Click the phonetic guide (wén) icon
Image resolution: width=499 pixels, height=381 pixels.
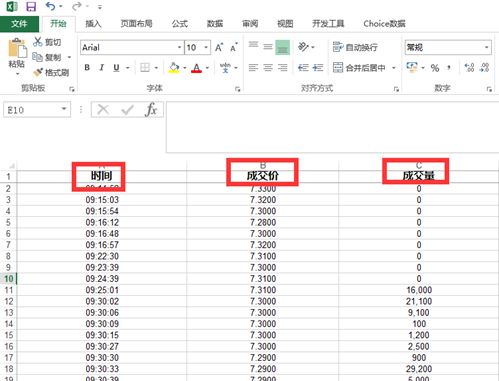(225, 68)
